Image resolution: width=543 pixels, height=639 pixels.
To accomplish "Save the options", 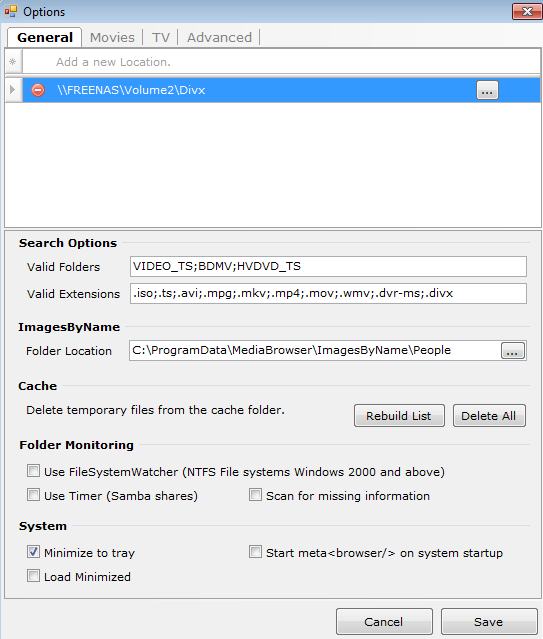I will click(x=489, y=621).
